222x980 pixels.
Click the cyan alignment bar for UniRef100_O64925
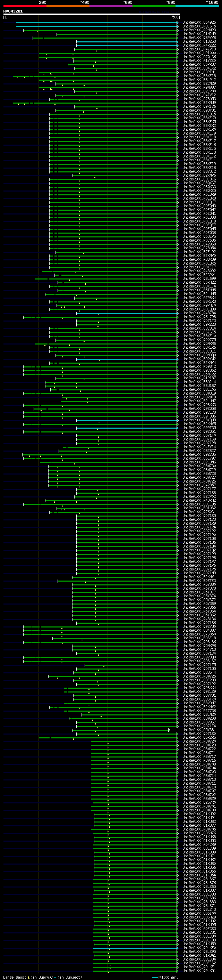(97, 23)
